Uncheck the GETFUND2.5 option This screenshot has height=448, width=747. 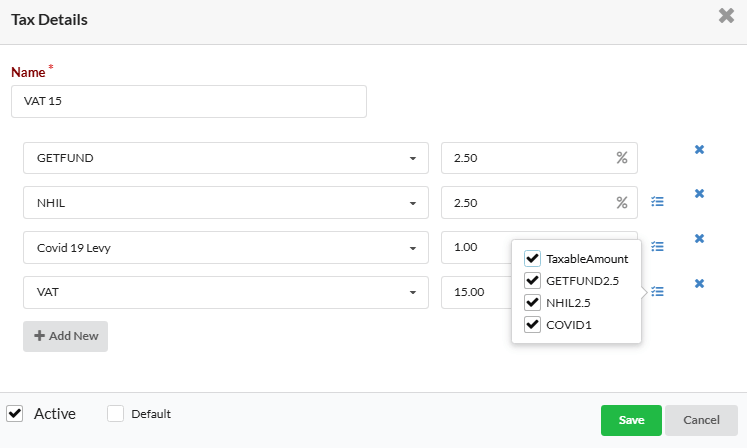pyautogui.click(x=533, y=280)
